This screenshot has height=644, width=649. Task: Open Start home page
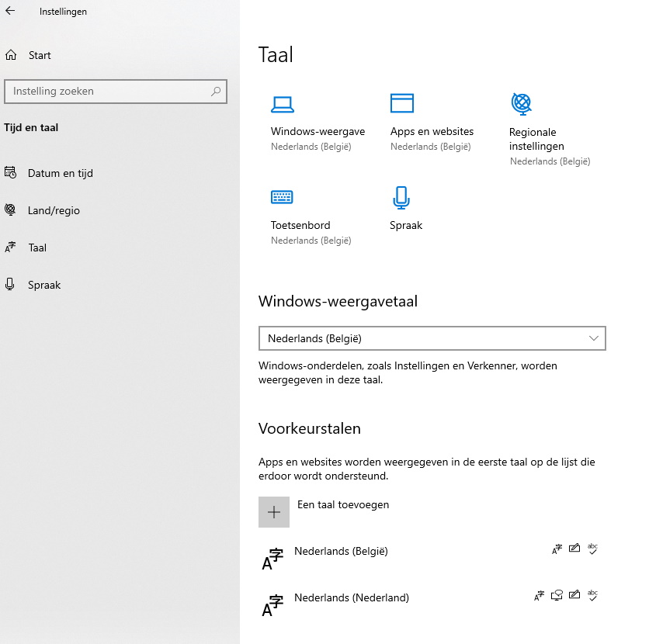point(40,55)
